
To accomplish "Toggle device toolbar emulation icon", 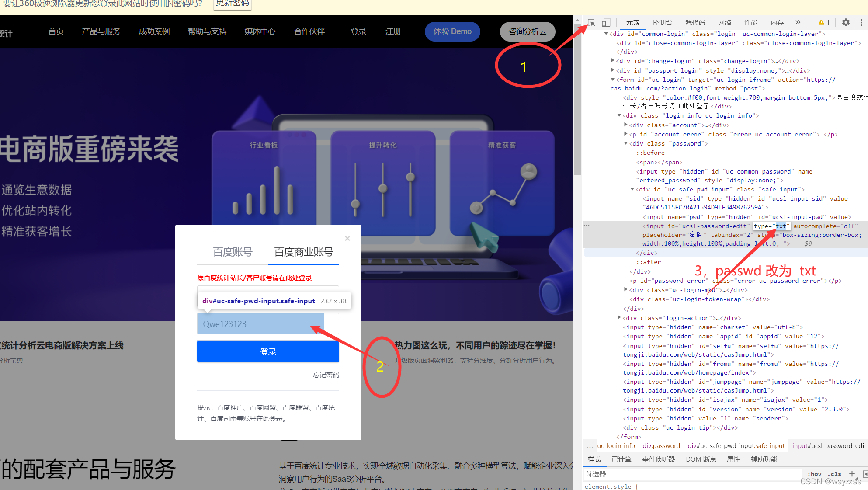I will 606,22.
